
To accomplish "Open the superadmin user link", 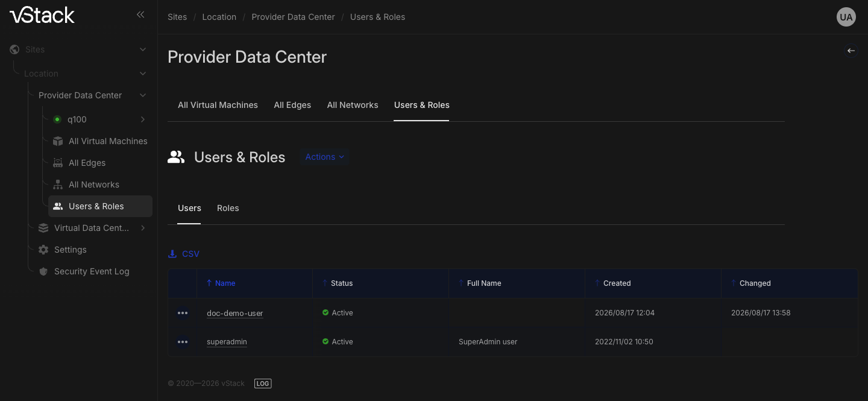I will point(227,342).
